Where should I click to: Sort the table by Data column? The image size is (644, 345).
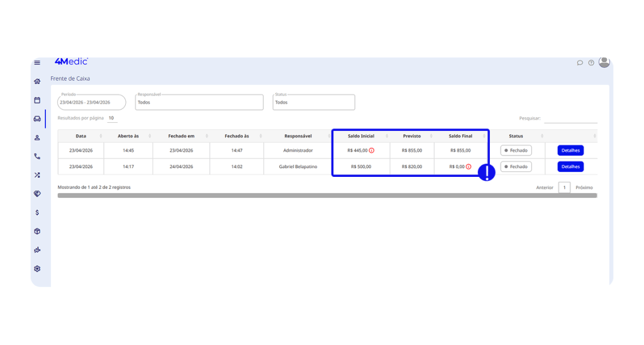[81, 136]
